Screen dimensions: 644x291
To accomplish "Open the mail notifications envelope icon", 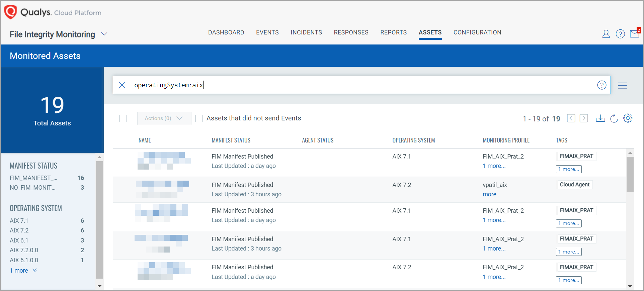I will coord(635,33).
